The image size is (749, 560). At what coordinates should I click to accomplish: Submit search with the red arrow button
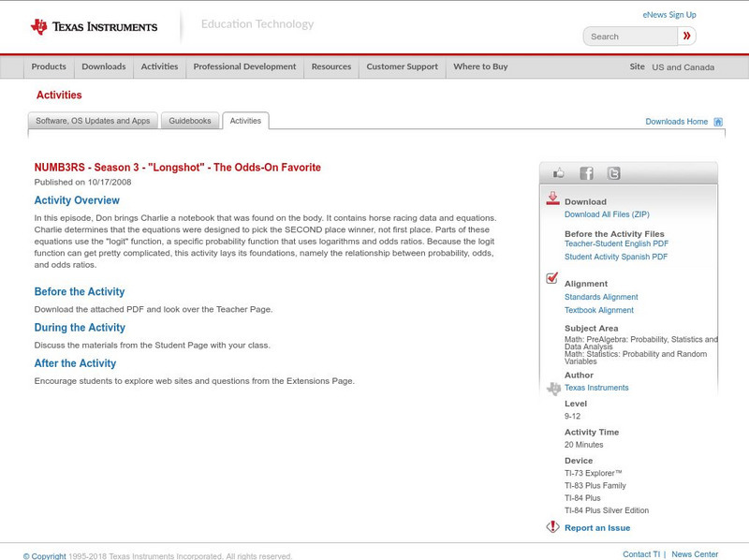(x=687, y=36)
